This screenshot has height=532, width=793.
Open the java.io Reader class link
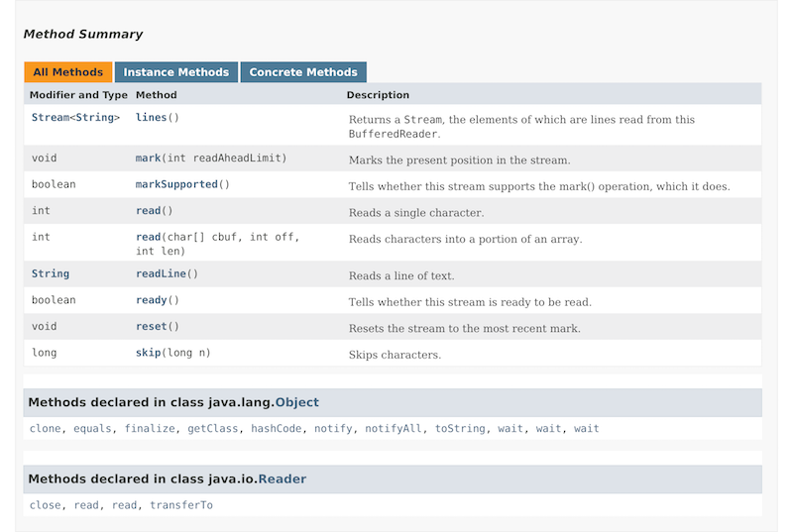point(283,479)
